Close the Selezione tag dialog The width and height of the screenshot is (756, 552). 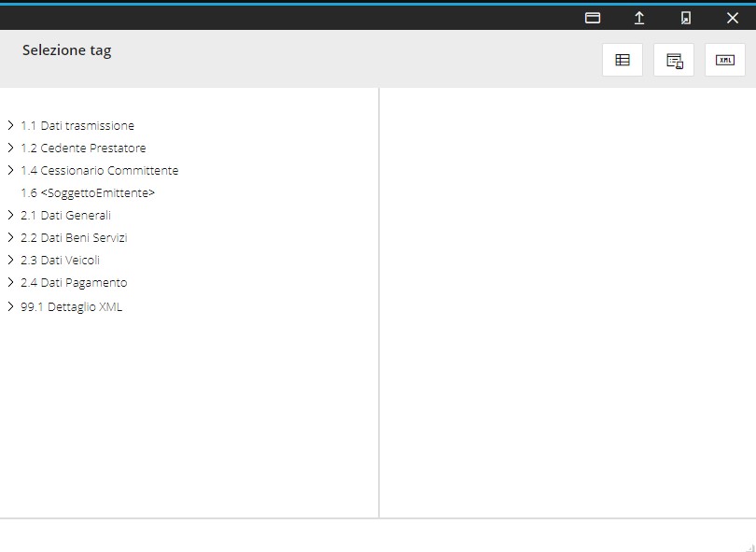pos(733,18)
